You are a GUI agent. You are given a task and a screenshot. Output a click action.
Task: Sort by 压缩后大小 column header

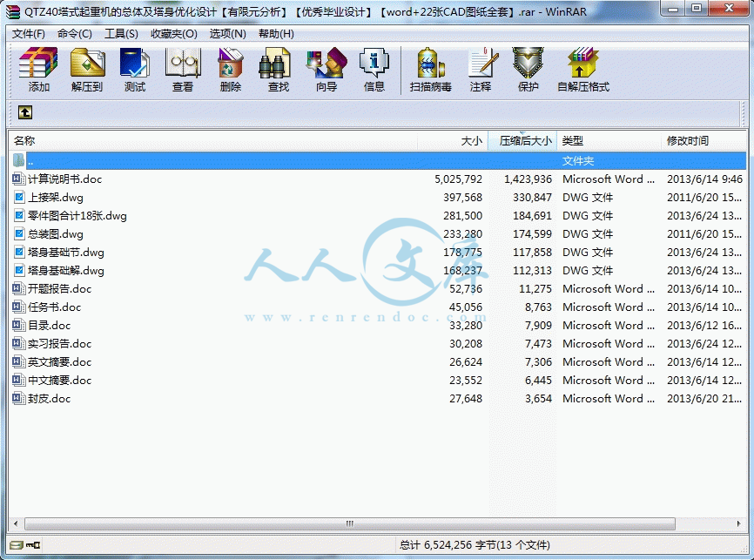(522, 141)
